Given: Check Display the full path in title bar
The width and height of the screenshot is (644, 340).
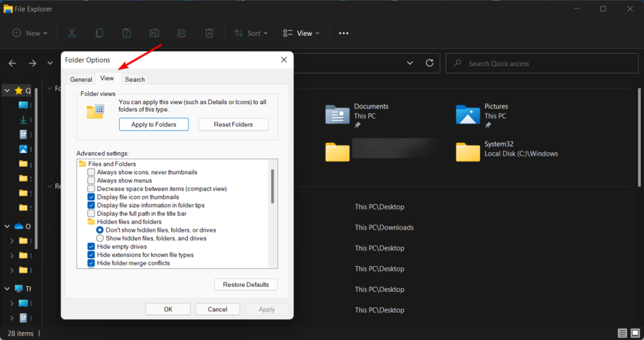Looking at the screenshot, I should click(x=91, y=213).
